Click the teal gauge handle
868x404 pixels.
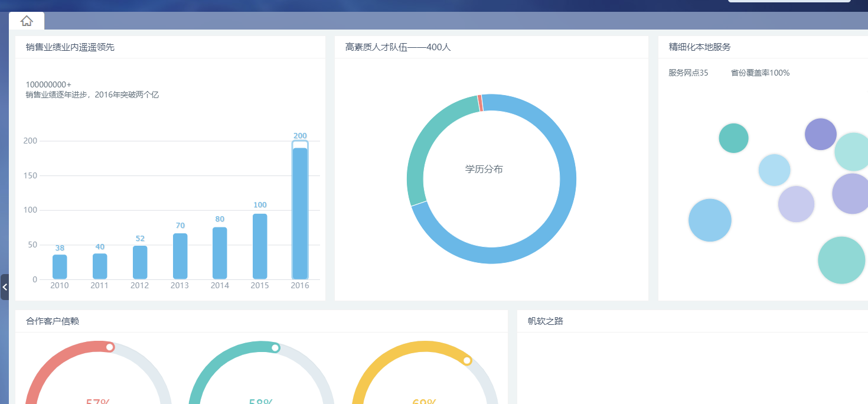[x=275, y=348]
